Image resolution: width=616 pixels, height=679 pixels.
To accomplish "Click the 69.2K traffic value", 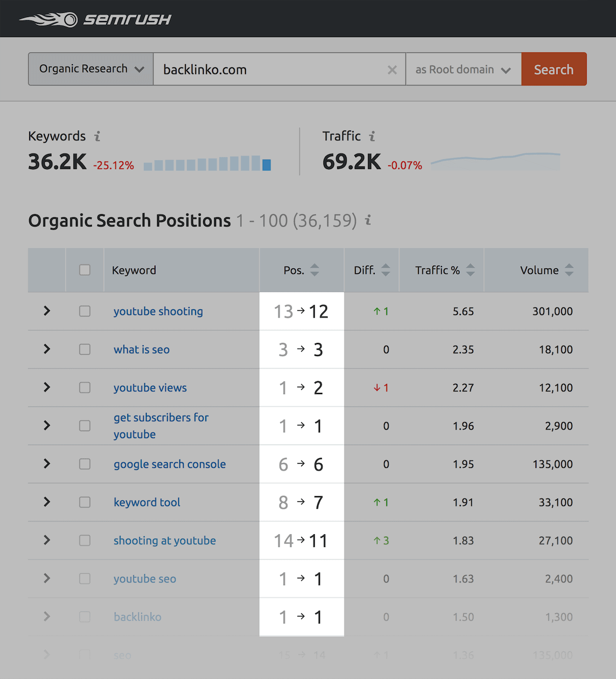I will [352, 162].
